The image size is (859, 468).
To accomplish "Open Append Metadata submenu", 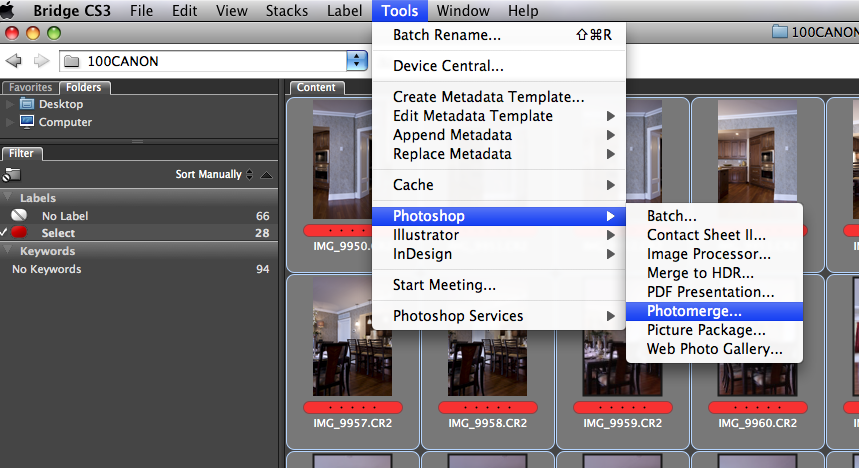I will (x=499, y=135).
